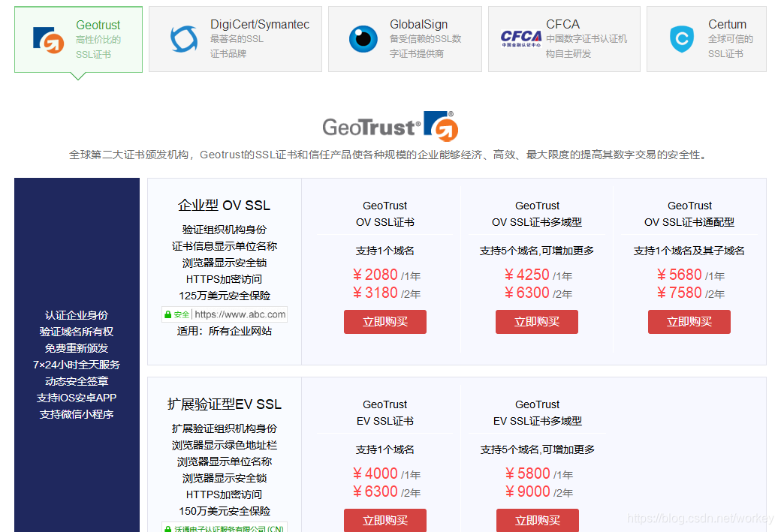
Task: Click the ¥5800 /1年 price
Action: [x=538, y=473]
